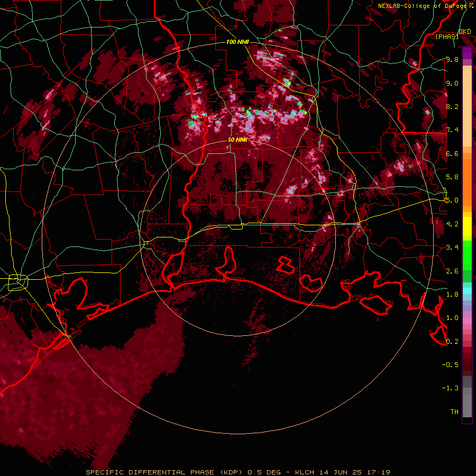
Task: Click the 5.8 scale value
Action: click(452, 177)
